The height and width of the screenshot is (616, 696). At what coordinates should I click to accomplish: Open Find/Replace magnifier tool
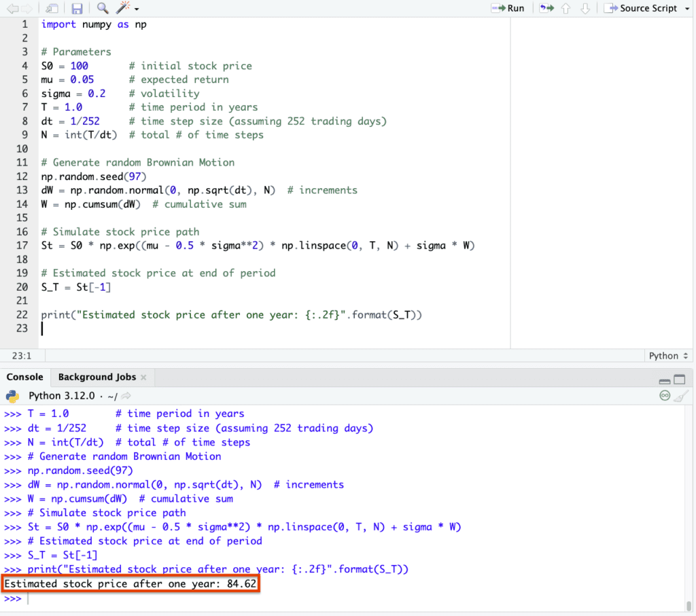[x=102, y=9]
